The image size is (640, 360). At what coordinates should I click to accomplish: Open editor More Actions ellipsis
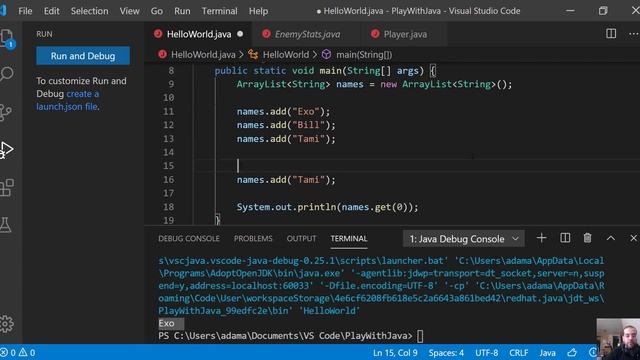(633, 34)
